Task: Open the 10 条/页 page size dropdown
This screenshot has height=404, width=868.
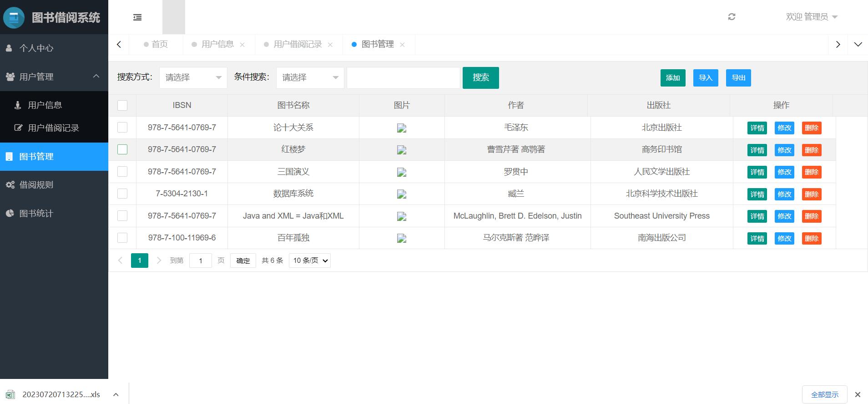Action: (x=310, y=261)
